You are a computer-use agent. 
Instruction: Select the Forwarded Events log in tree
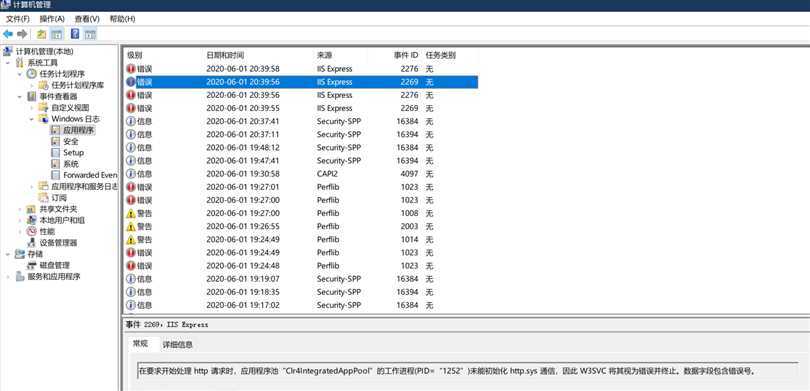[x=90, y=175]
